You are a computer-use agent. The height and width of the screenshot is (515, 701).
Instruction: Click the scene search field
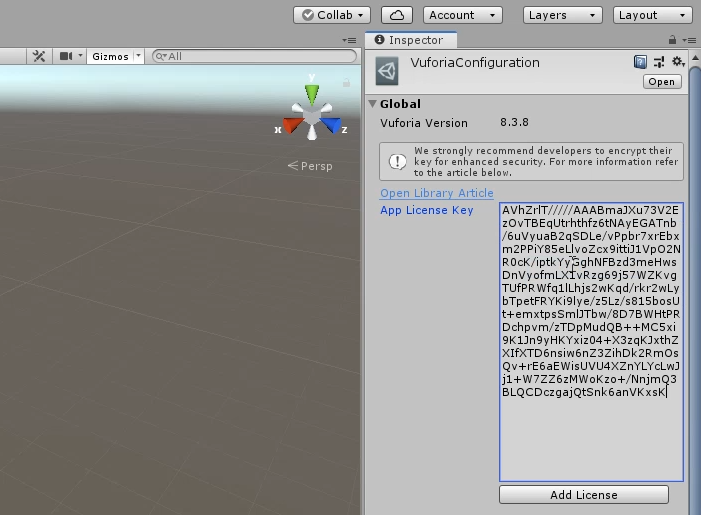point(254,56)
